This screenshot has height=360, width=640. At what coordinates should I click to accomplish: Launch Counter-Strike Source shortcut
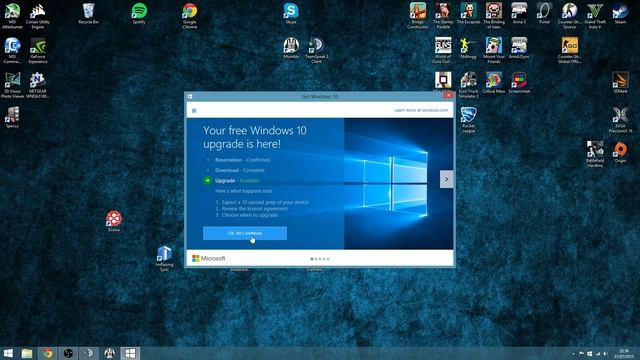[569, 16]
